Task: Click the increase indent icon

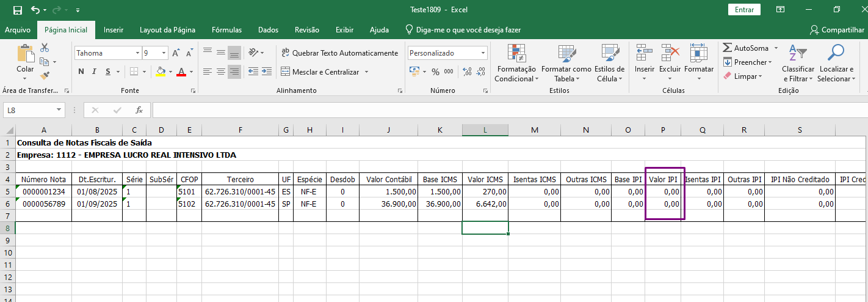Action: (x=268, y=72)
